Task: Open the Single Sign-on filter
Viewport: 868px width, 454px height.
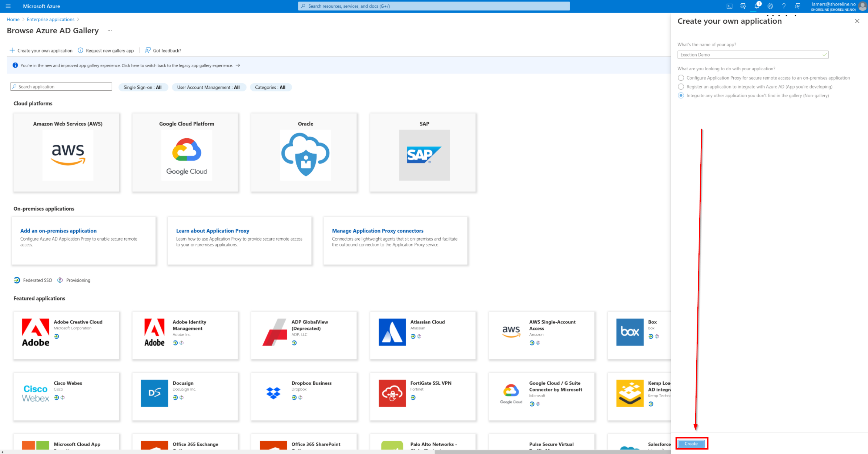Action: pyautogui.click(x=143, y=87)
